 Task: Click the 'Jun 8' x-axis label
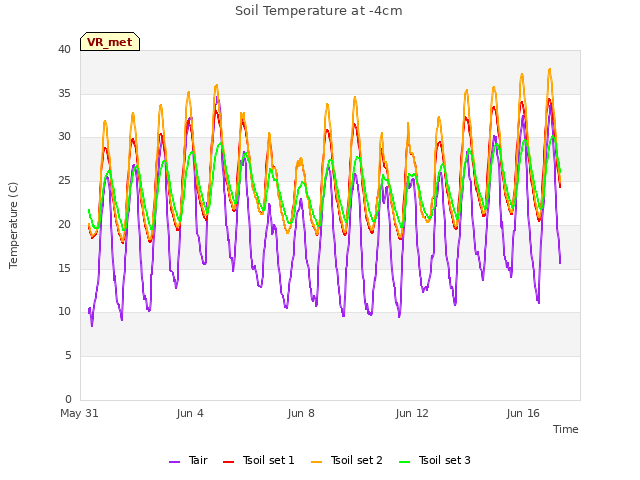(301, 413)
